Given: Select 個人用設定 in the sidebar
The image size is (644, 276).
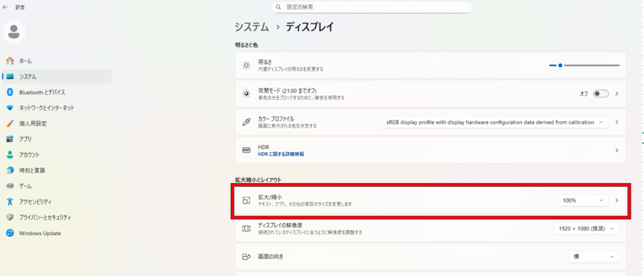Looking at the screenshot, I should pos(33,123).
